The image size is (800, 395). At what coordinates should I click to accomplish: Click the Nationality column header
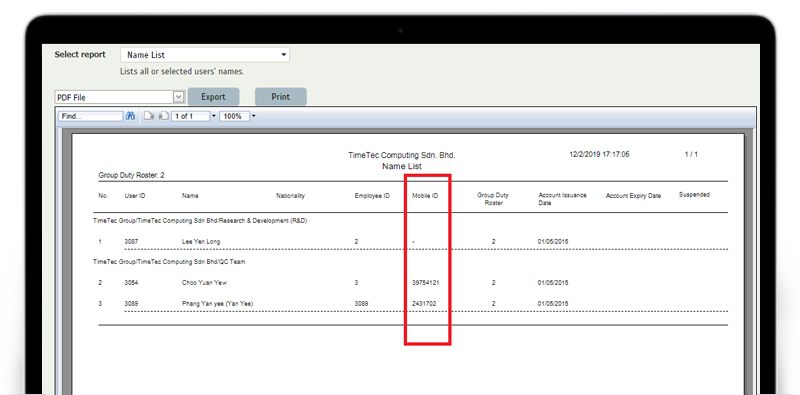point(290,196)
